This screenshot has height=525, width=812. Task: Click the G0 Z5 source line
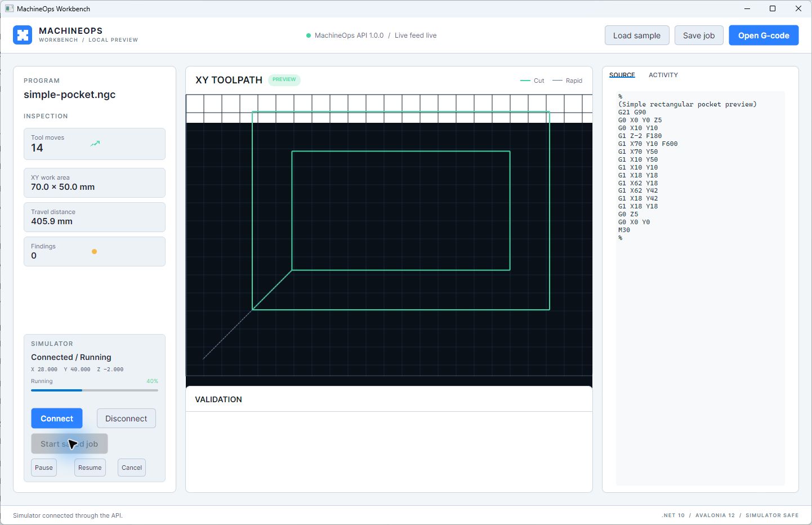tap(628, 214)
